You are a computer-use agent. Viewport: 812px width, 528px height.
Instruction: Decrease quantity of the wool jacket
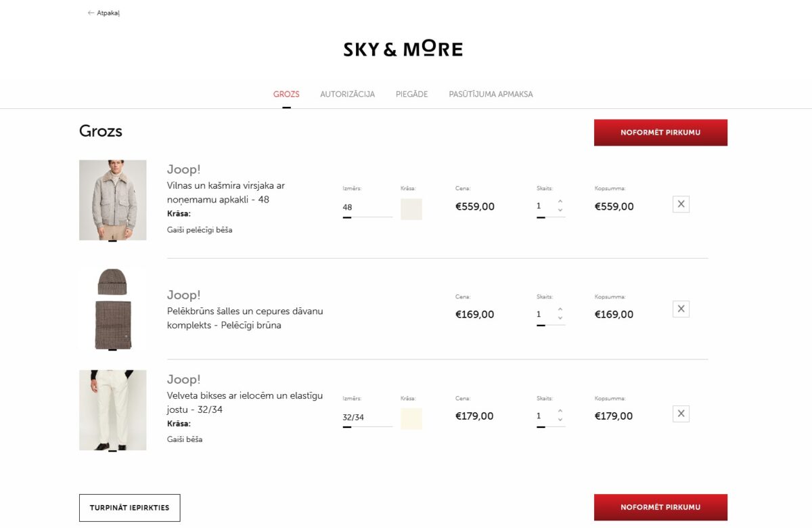[x=560, y=211]
